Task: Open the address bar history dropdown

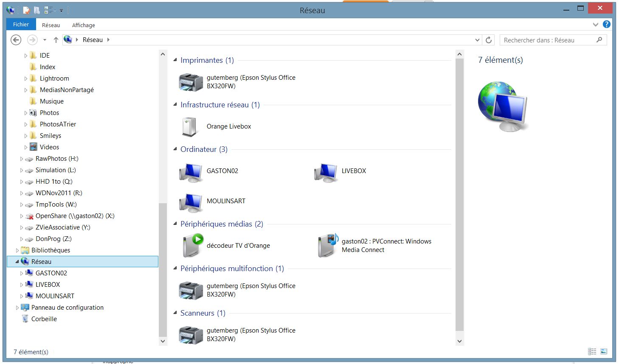Action: [478, 40]
